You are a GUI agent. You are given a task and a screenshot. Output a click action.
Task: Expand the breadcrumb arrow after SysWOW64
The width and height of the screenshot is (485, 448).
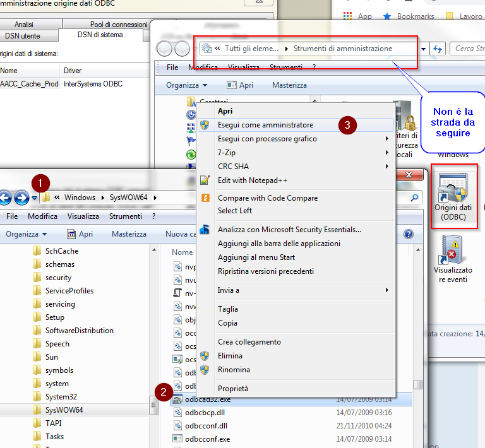pos(155,197)
